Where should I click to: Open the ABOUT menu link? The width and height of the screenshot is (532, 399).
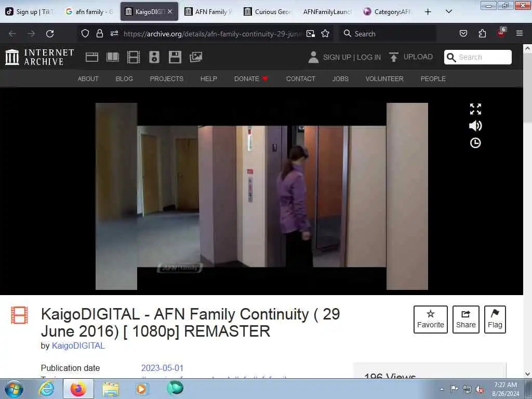coord(88,79)
